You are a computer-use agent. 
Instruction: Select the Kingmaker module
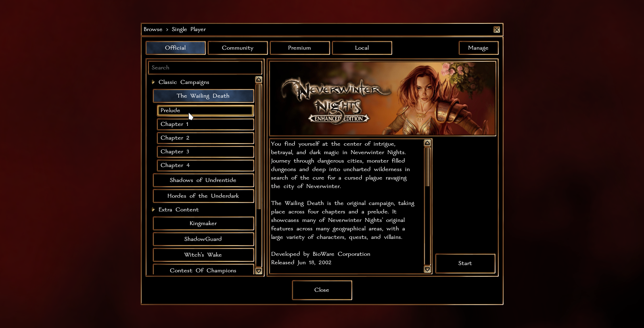point(203,223)
